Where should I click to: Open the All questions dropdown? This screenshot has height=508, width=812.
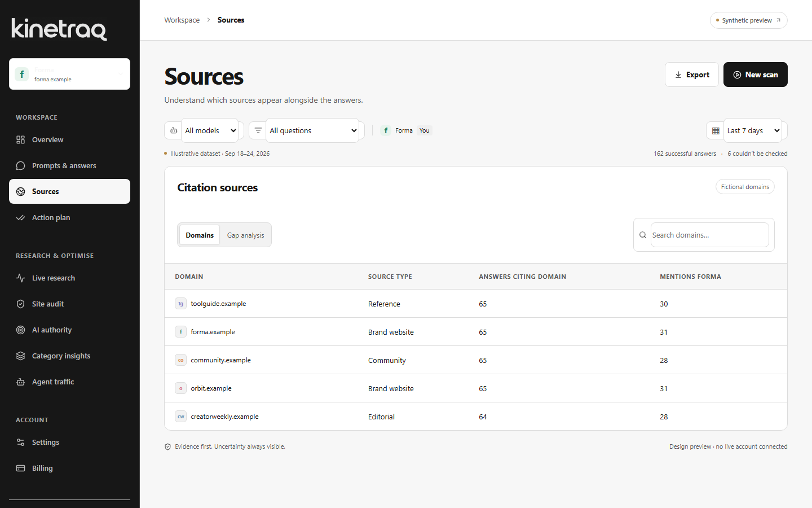[x=312, y=130]
